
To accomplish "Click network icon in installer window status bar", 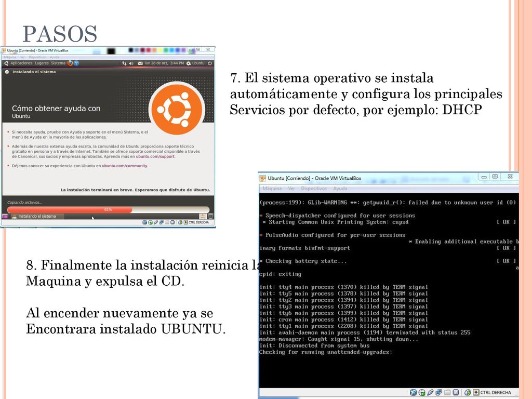I will [161, 222].
